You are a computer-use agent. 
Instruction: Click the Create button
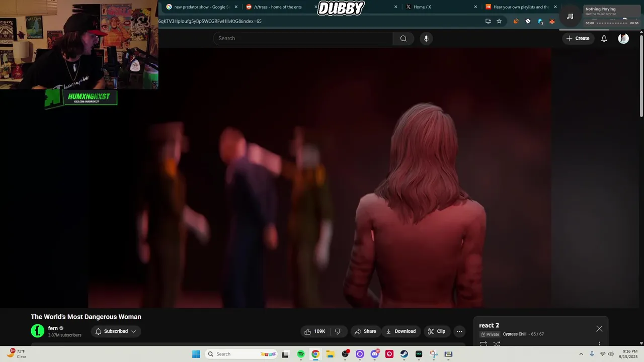pyautogui.click(x=578, y=38)
